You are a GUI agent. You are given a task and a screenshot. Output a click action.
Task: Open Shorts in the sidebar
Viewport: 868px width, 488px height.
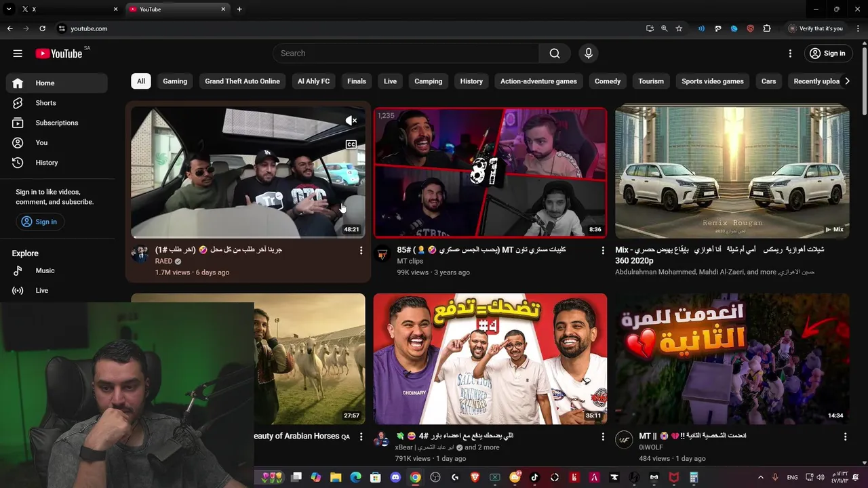pyautogui.click(x=57, y=103)
